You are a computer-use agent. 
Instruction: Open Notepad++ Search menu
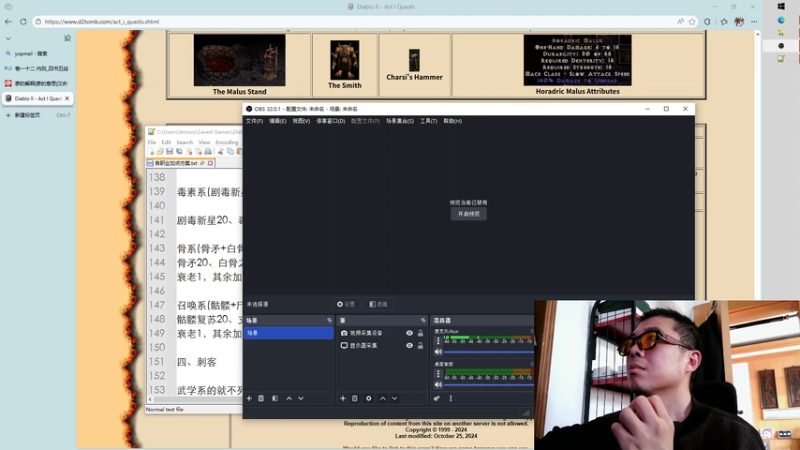coord(185,142)
